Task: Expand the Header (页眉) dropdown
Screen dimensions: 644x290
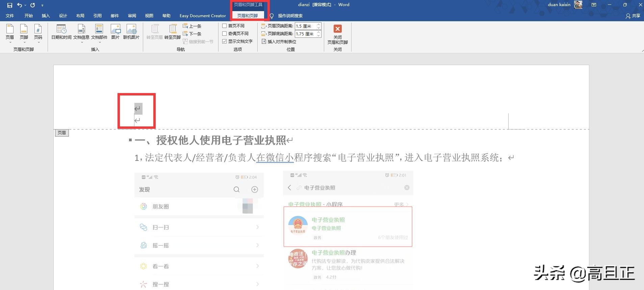Action: 10,33
